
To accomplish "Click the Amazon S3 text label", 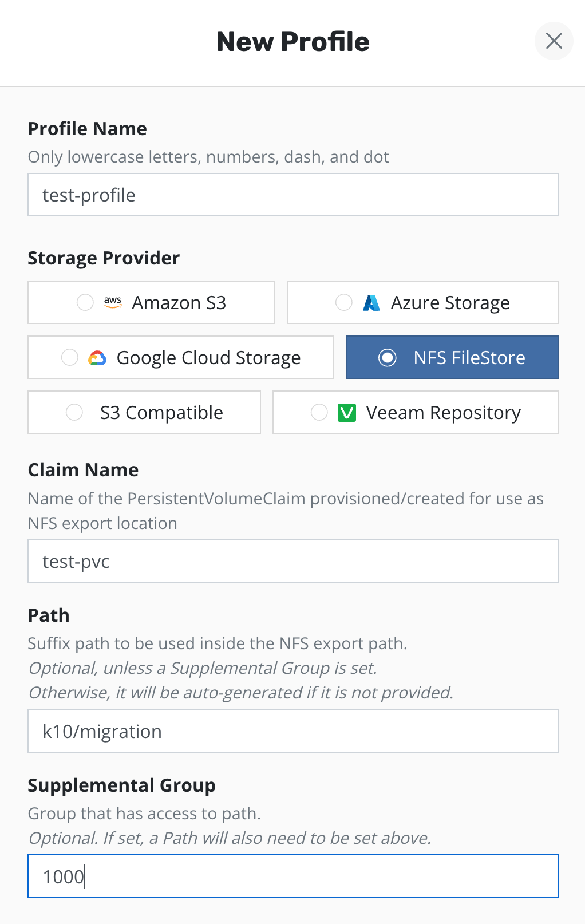I will tap(179, 302).
